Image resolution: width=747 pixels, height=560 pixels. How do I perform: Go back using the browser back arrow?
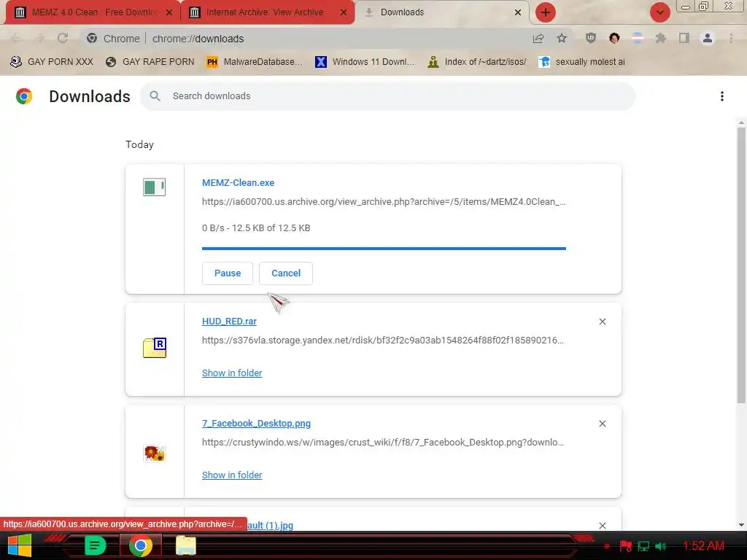[16, 38]
